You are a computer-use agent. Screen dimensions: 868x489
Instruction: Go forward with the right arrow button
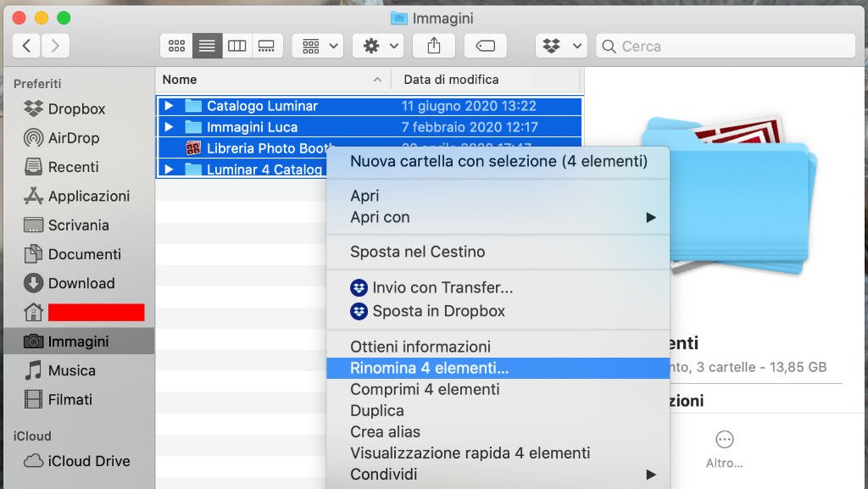tap(55, 46)
